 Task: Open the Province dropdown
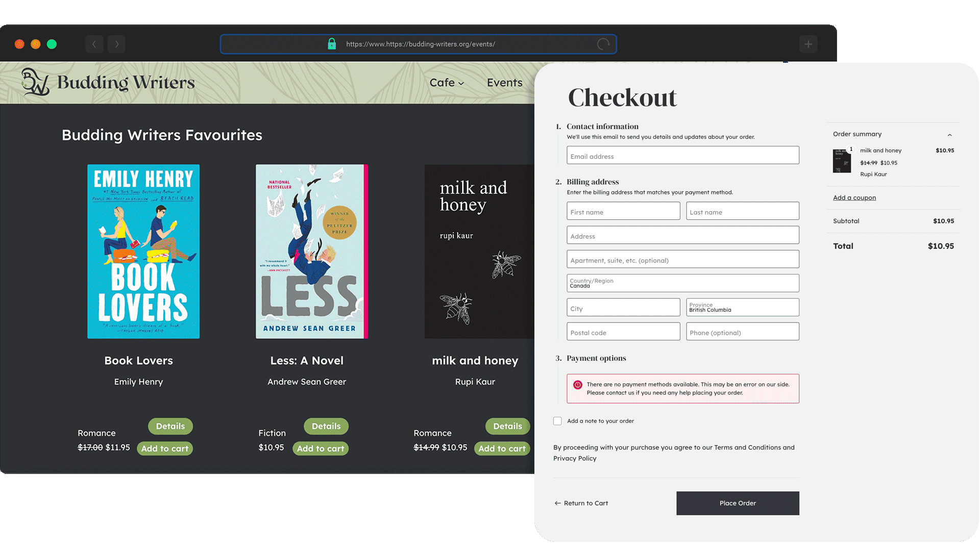tap(743, 307)
